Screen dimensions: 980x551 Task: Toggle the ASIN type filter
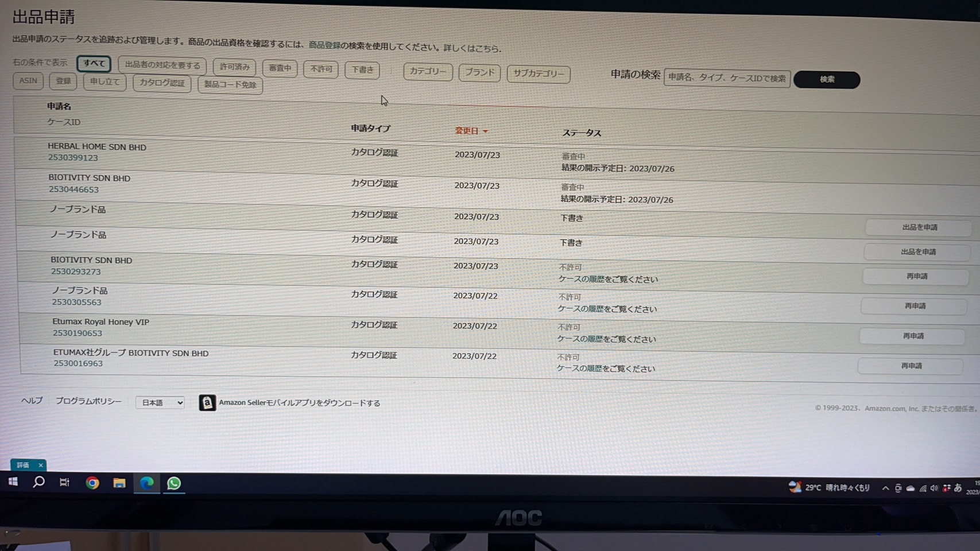tap(28, 80)
